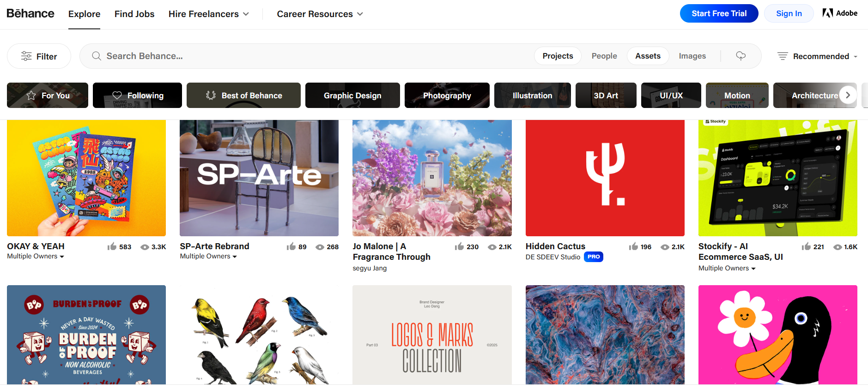
Task: Select the Photography category
Action: point(447,96)
